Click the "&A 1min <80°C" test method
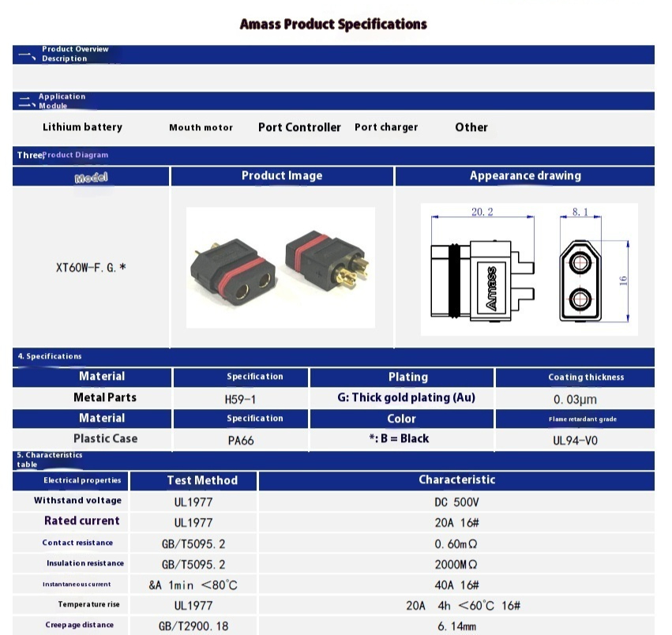The height and width of the screenshot is (635, 672). pyautogui.click(x=193, y=584)
